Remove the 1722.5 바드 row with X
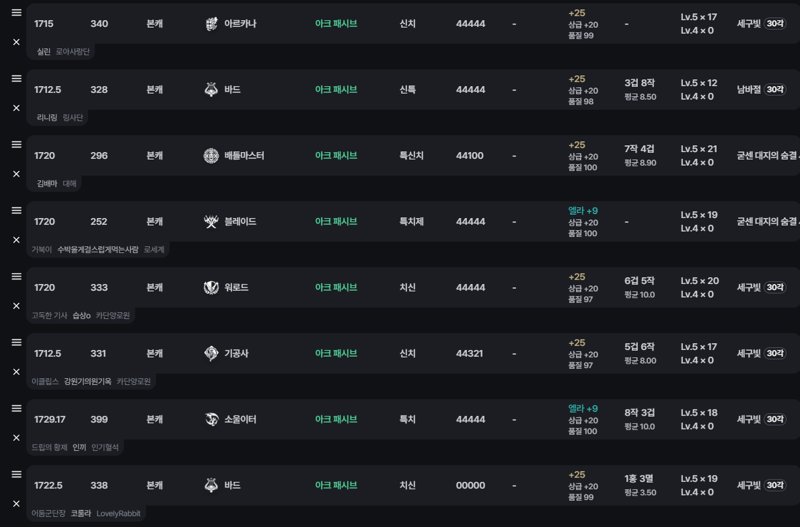Image resolution: width=800 pixels, height=527 pixels. [x=16, y=504]
